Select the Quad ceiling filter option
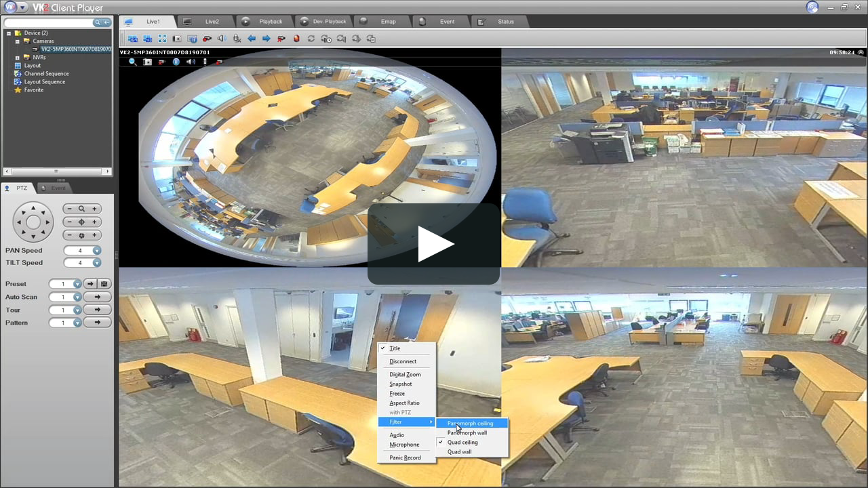This screenshot has width=868, height=488. click(x=462, y=443)
